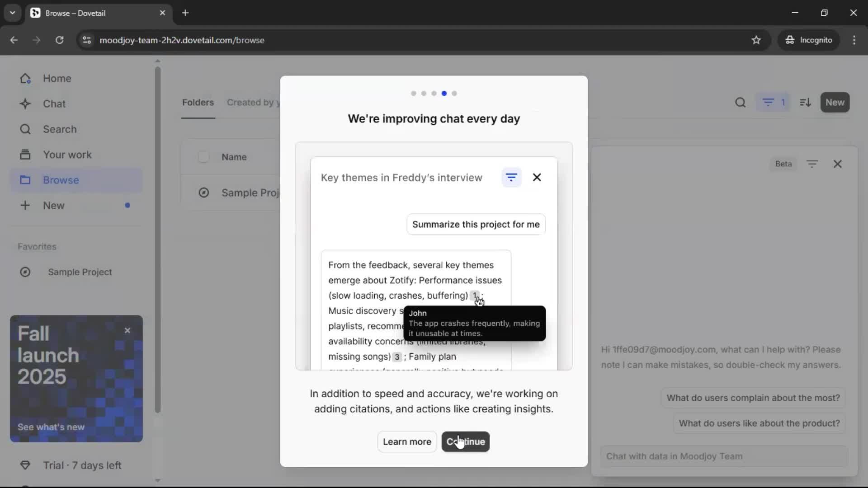Toggle the Name column select-all checkbox
868x488 pixels.
coord(203,157)
